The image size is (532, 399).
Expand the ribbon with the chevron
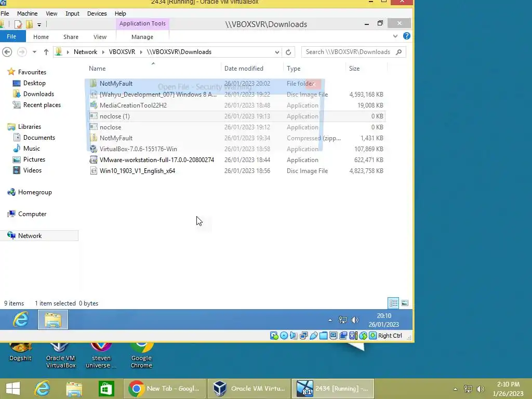pyautogui.click(x=395, y=36)
